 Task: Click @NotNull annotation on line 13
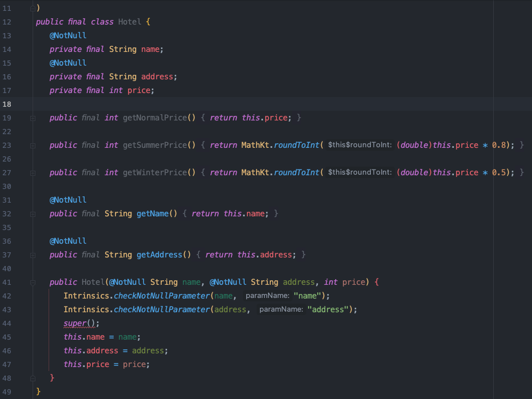68,35
